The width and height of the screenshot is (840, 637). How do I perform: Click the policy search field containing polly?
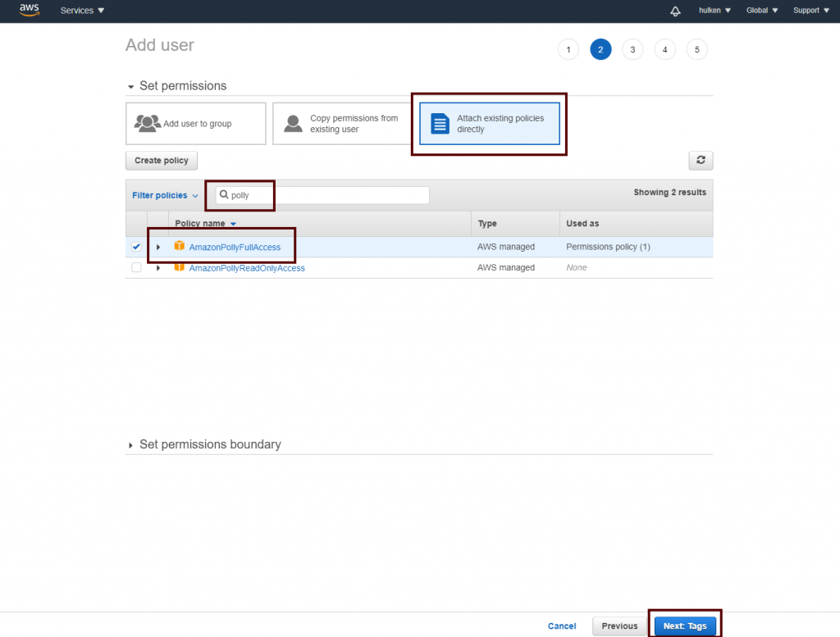(x=328, y=196)
